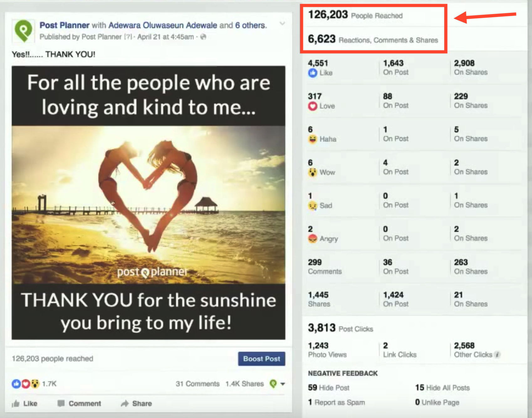The height and width of the screenshot is (418, 532).
Task: Click the red Love reaction icon beside 1.7K
Action: 25,384
